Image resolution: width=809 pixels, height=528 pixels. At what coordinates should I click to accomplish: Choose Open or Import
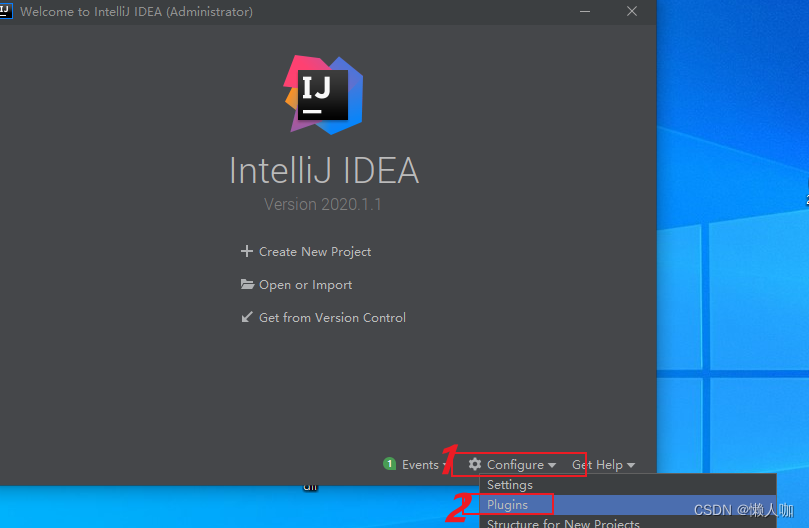[x=305, y=284]
